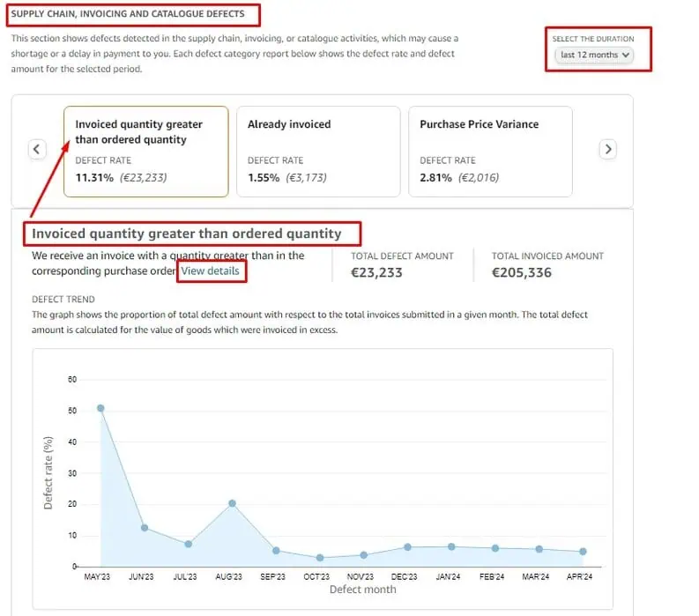Click the 2.81% defect rate value
The height and width of the screenshot is (616, 699).
pos(435,178)
